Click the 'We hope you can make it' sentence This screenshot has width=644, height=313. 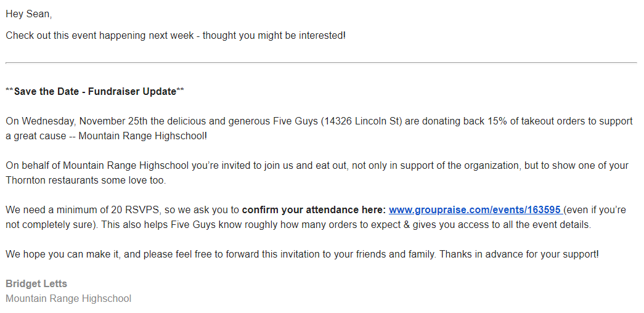tap(63, 254)
